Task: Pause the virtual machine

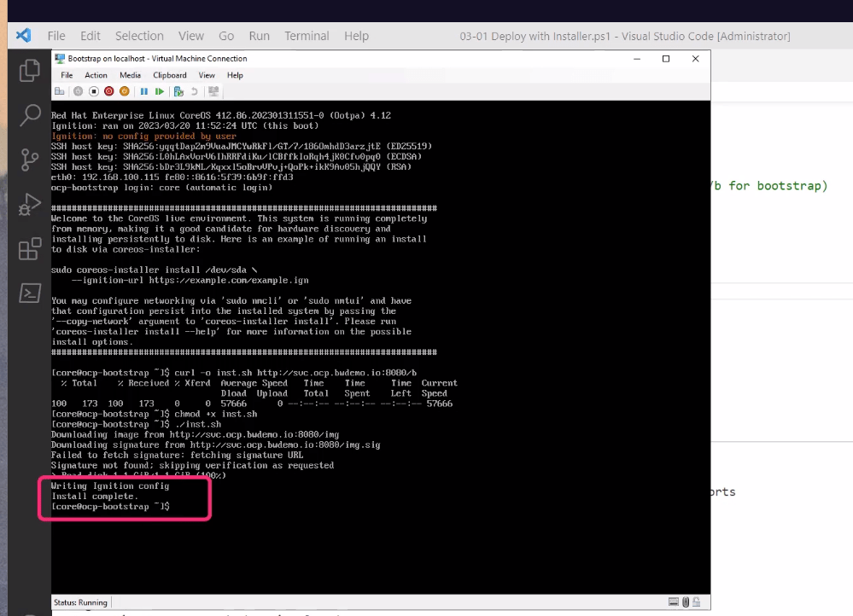Action: (x=143, y=91)
